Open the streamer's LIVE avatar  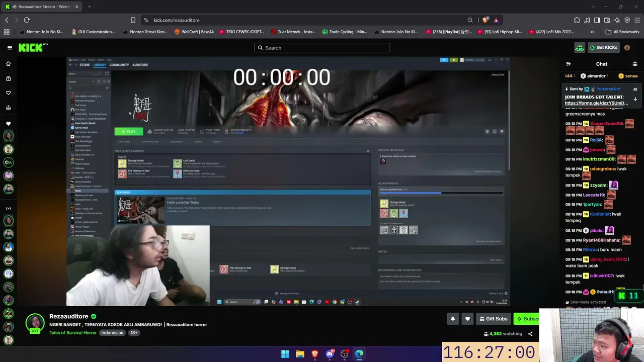(x=35, y=323)
